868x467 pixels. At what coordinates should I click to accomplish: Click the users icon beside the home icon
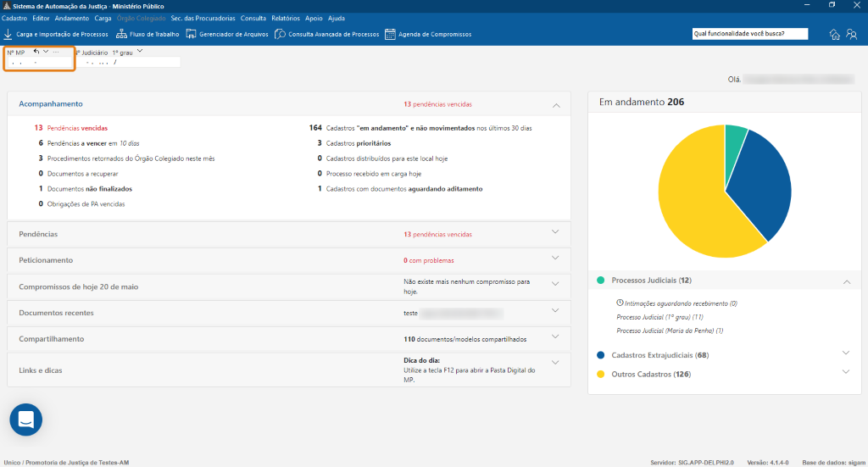pos(851,35)
